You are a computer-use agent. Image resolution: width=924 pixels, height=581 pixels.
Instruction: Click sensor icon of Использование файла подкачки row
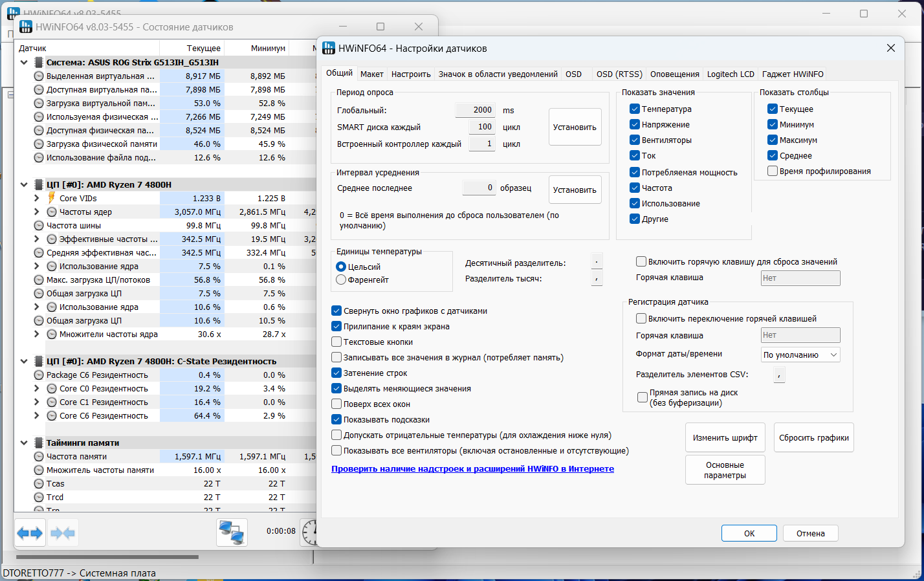coord(39,158)
